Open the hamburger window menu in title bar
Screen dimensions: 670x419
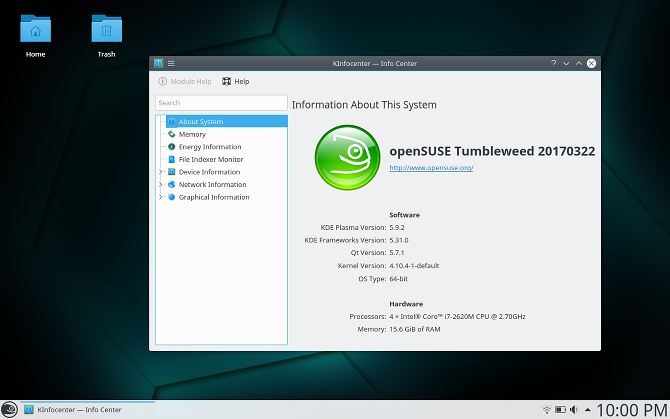click(171, 64)
